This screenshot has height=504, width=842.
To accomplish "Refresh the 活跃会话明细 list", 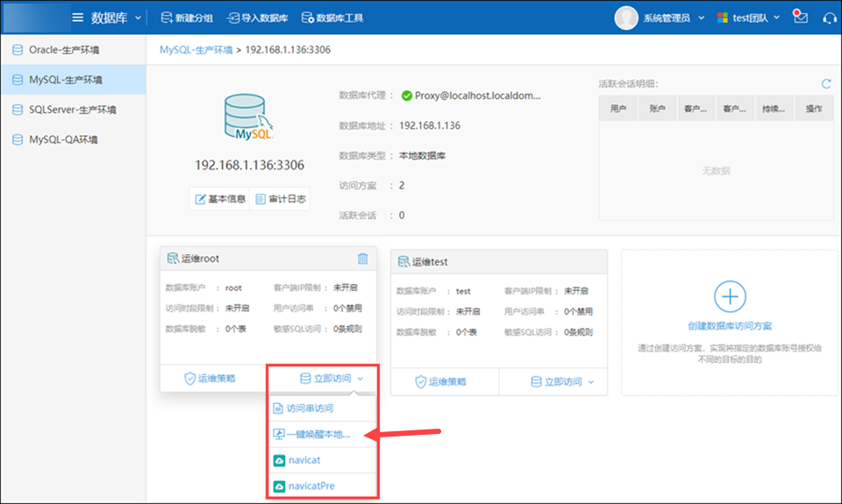I will 826,84.
